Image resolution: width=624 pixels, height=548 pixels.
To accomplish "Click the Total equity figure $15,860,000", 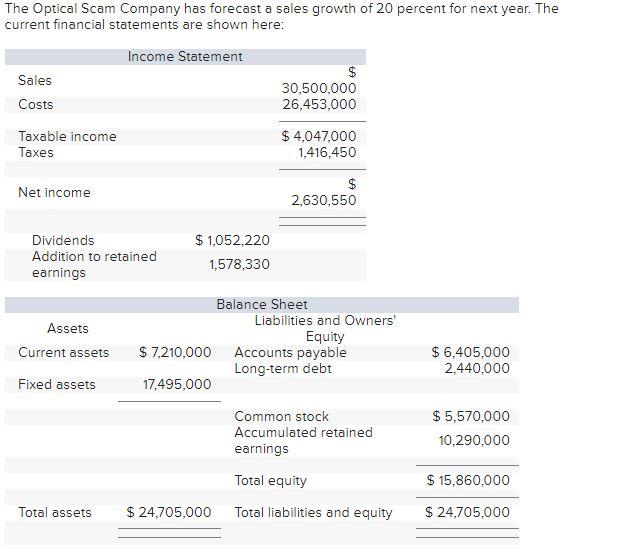I will click(x=468, y=480).
